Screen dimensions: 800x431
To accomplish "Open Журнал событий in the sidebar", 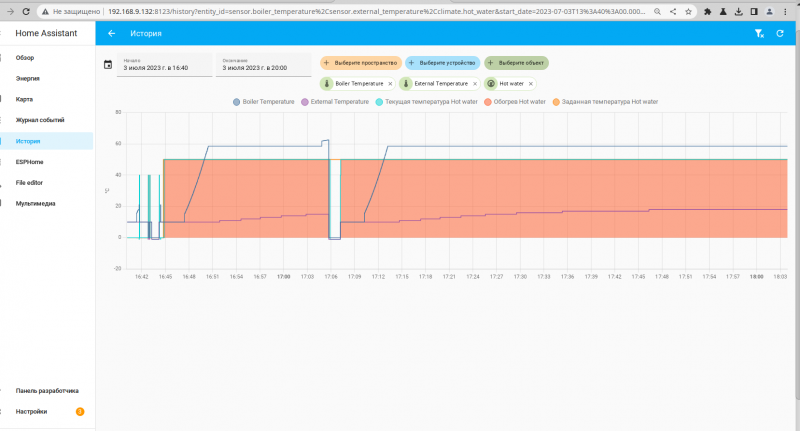I will click(40, 120).
